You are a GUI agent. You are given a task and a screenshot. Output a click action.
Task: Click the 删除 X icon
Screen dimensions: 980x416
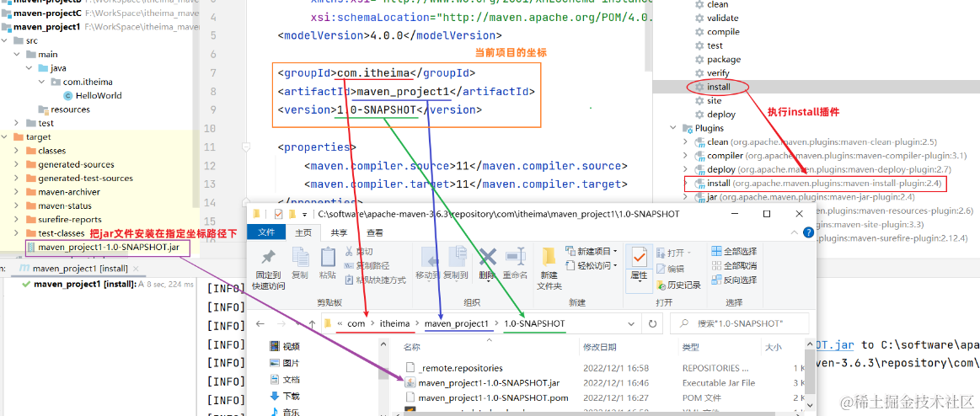click(x=488, y=257)
